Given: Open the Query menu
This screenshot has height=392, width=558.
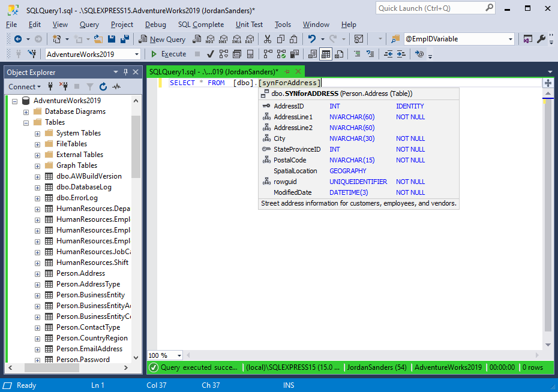Looking at the screenshot, I should click(89, 25).
